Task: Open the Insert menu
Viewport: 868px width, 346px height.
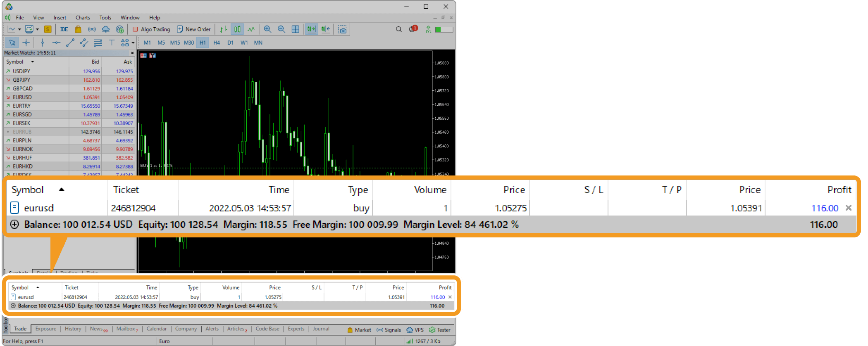Action: tap(60, 18)
